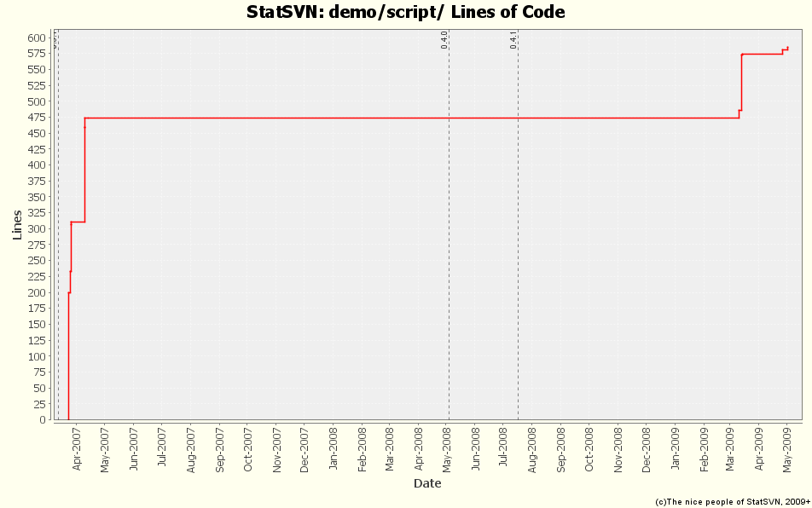The image size is (812, 508).
Task: Select the Apr-2009 date tick label
Action: coord(759,448)
